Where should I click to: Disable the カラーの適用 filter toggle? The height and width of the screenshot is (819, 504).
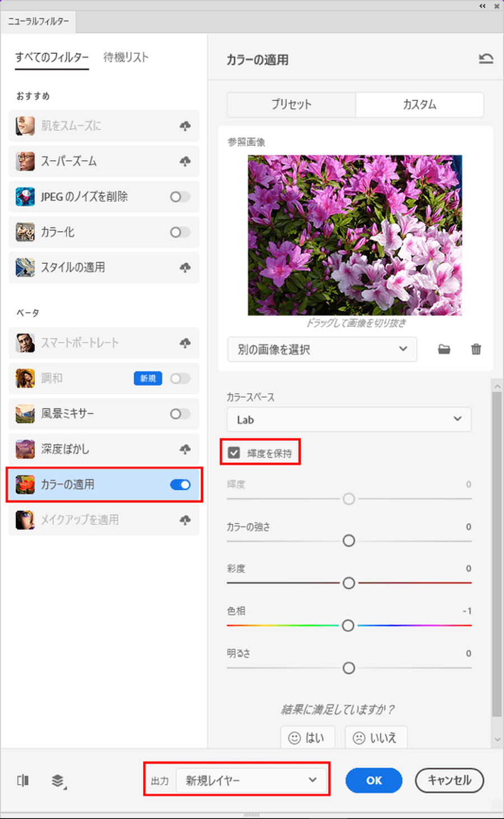tap(180, 485)
